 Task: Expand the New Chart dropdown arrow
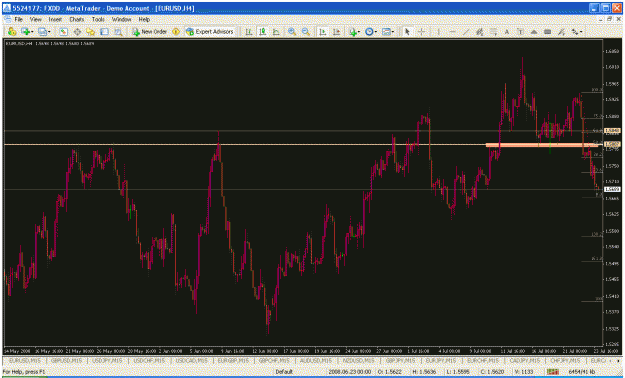click(x=32, y=32)
